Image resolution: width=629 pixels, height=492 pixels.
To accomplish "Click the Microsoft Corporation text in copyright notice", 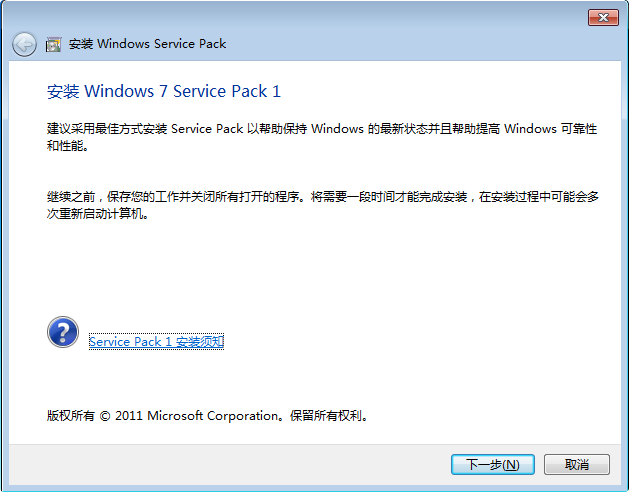I will point(213,416).
